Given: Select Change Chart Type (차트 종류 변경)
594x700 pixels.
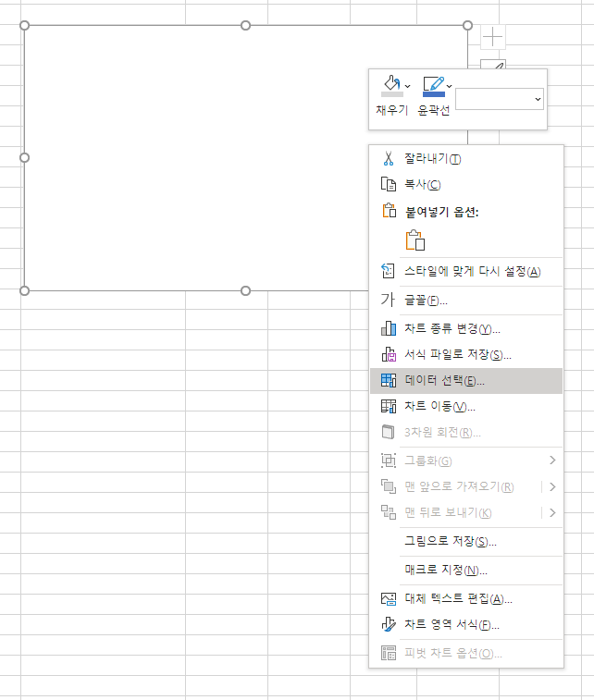Looking at the screenshot, I should (466, 328).
